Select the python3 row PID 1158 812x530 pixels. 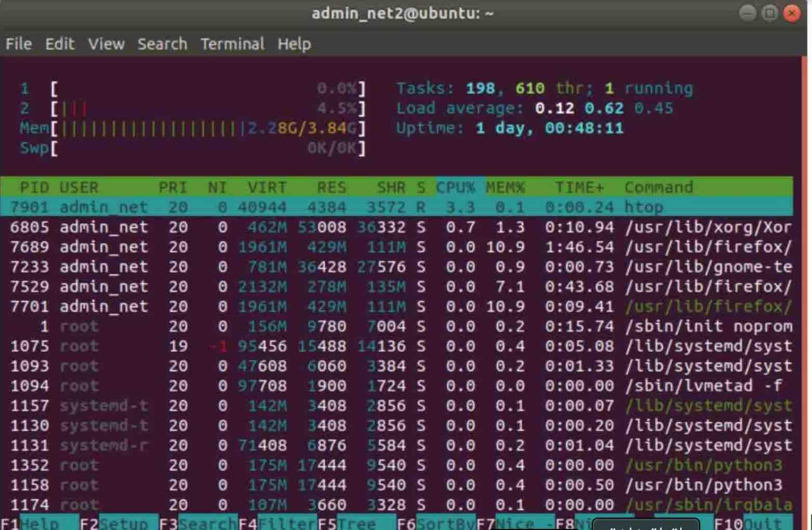pyautogui.click(x=397, y=485)
